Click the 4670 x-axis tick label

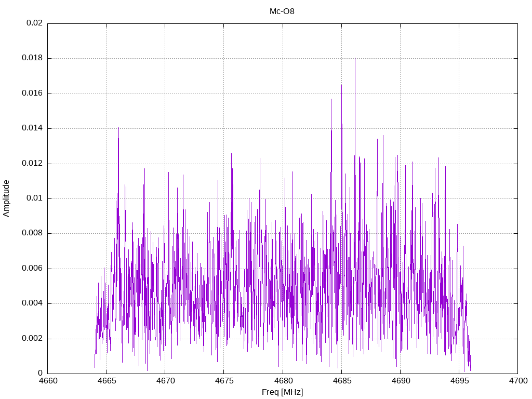tap(165, 381)
